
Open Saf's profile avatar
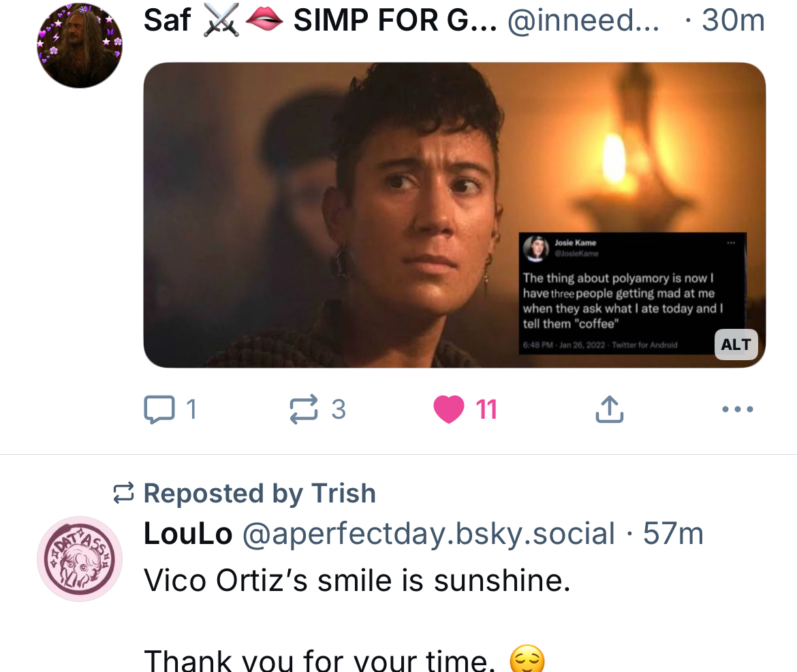click(x=79, y=45)
